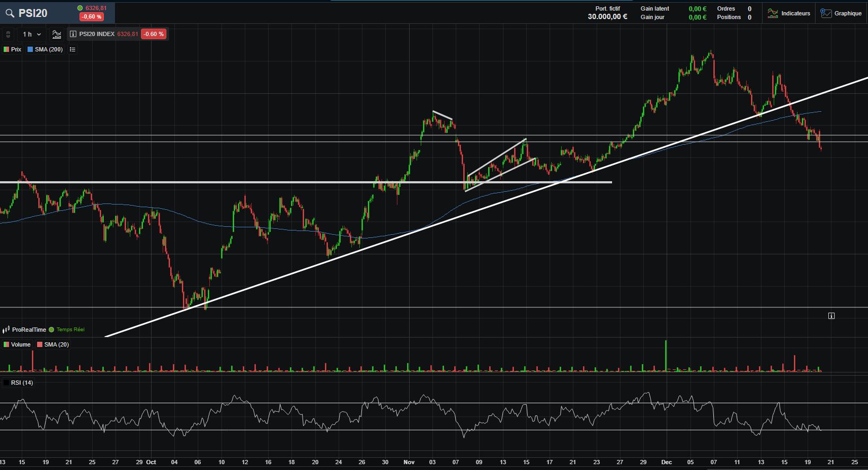The height and width of the screenshot is (470, 868).
Task: Select the Volume indicator label
Action: [x=21, y=344]
